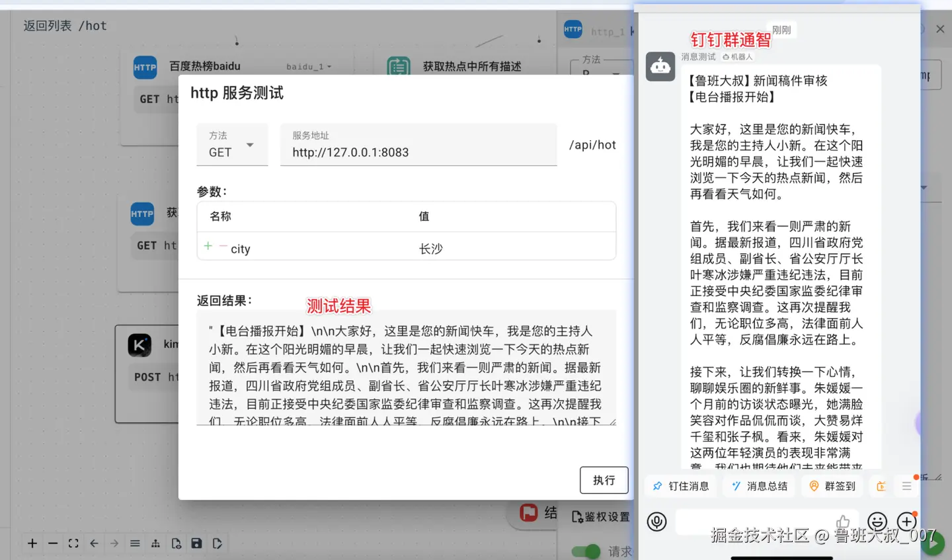Tap the voice microphone icon in chat

(x=657, y=522)
